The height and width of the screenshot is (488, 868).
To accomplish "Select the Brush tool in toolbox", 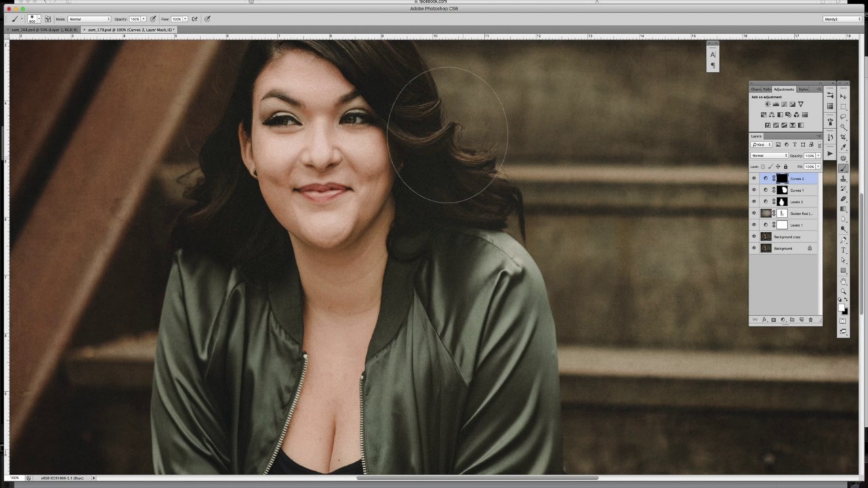I will click(x=844, y=168).
